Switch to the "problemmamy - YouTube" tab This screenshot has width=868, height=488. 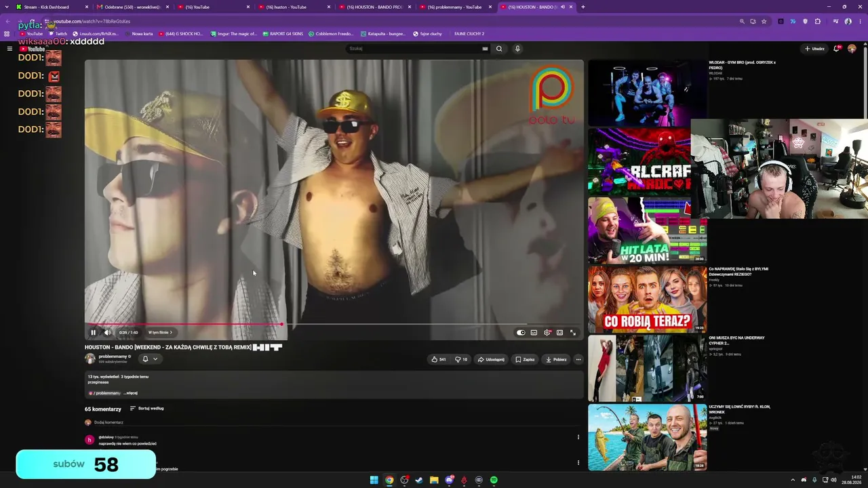(x=456, y=7)
